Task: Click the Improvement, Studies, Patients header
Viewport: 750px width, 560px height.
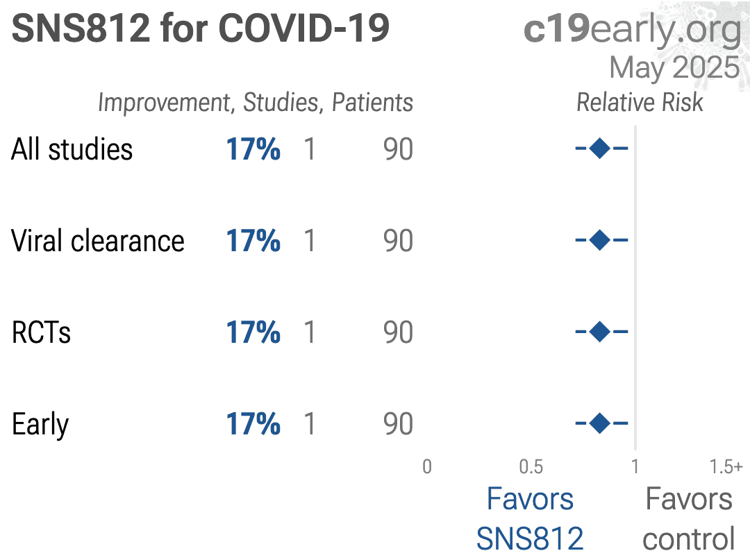Action: pyautogui.click(x=256, y=103)
